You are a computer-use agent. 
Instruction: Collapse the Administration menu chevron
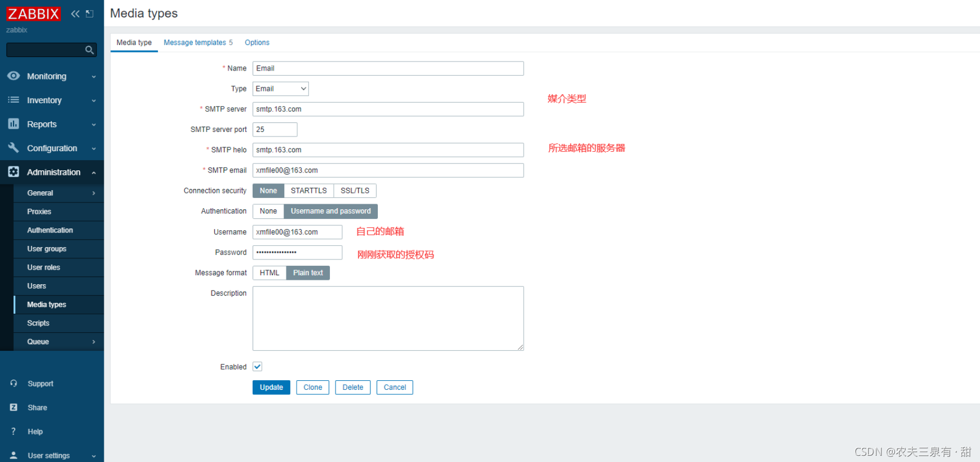94,173
